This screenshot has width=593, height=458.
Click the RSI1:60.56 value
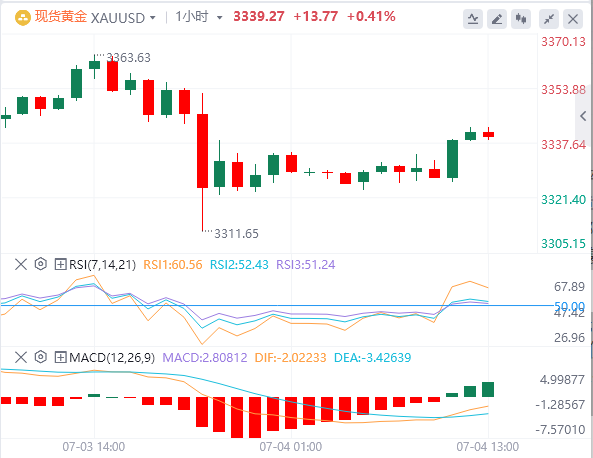click(x=173, y=264)
